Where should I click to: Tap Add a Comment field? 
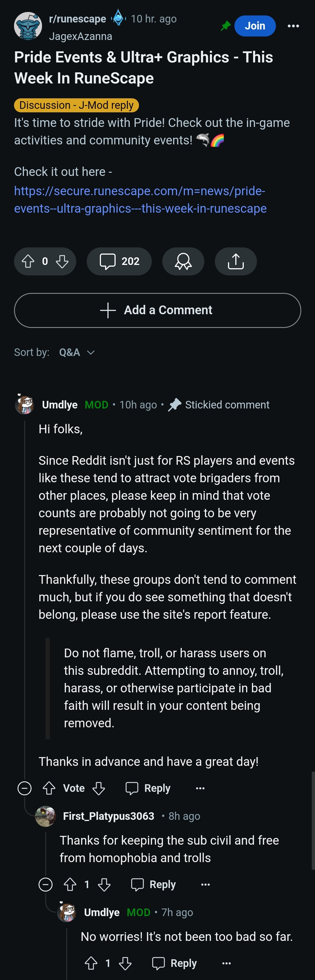click(x=158, y=310)
